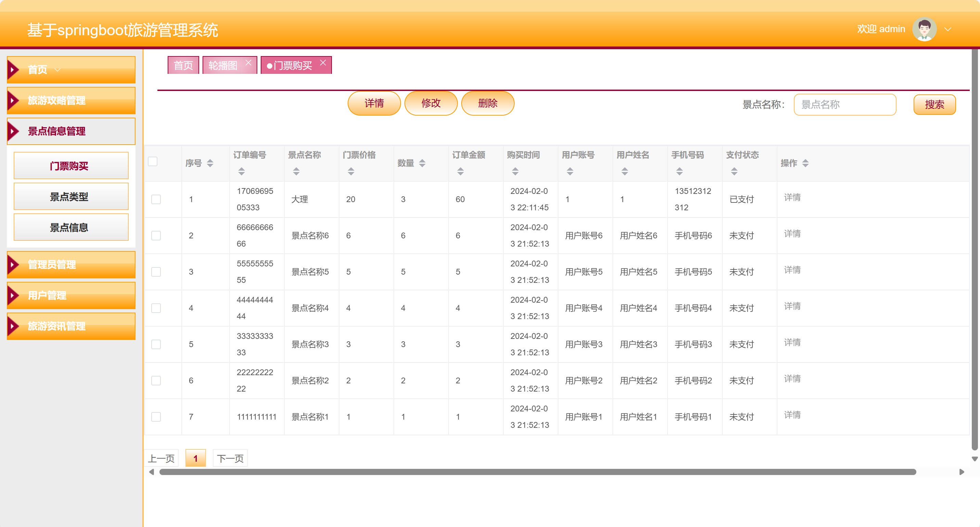Close the 门票购买 tab
980x527 pixels.
tap(323, 63)
